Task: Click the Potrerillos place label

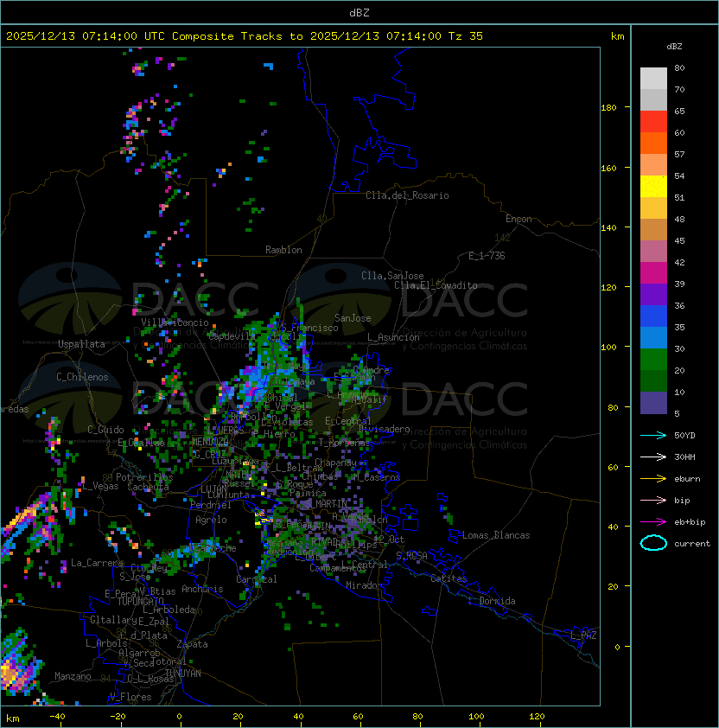Action: point(144,477)
